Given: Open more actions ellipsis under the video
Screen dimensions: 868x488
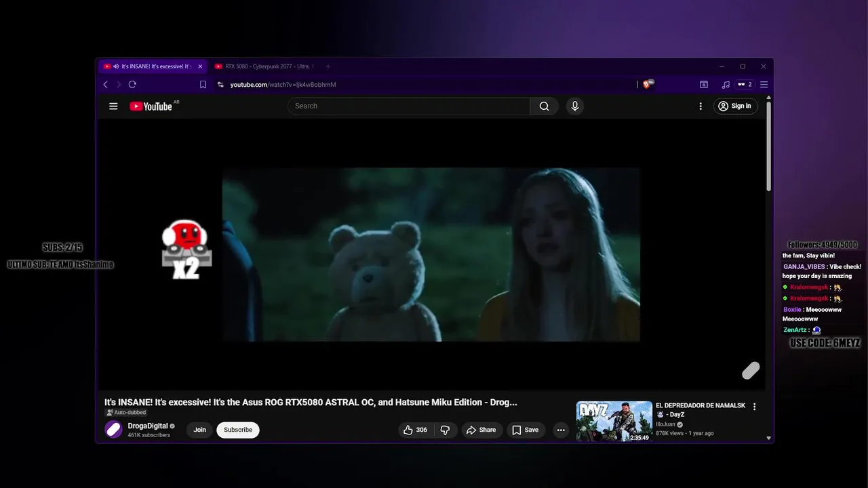Looking at the screenshot, I should pyautogui.click(x=561, y=430).
